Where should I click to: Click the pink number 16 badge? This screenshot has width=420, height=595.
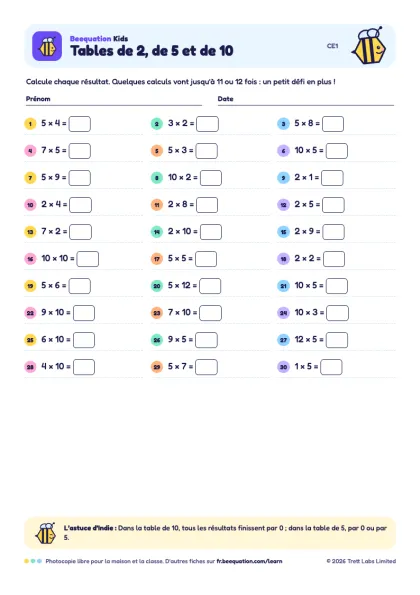(30, 259)
